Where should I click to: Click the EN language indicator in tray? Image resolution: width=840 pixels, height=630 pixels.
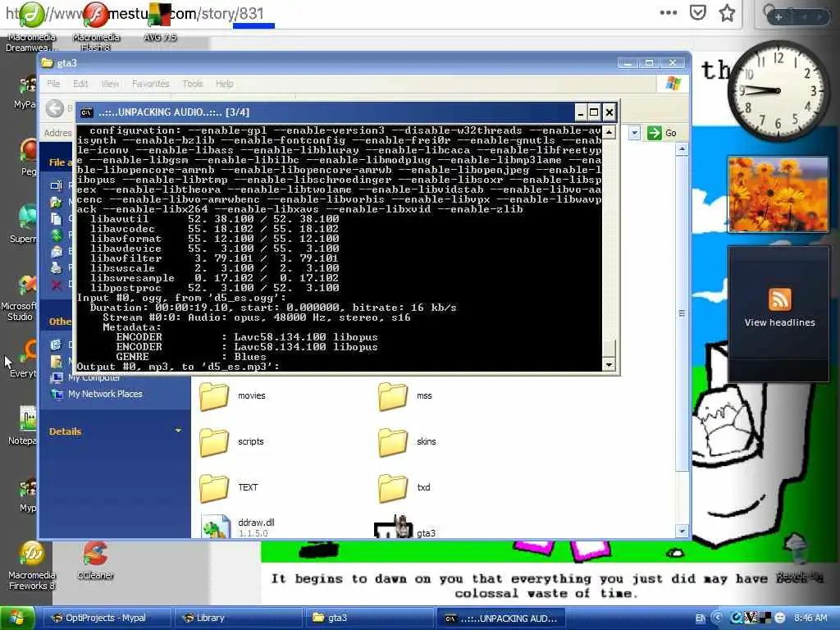(701, 619)
